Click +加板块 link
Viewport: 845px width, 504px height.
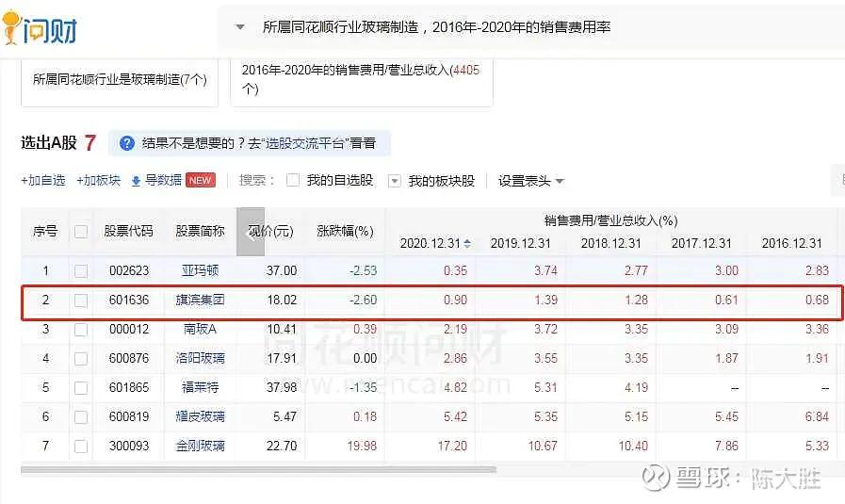[x=99, y=181]
